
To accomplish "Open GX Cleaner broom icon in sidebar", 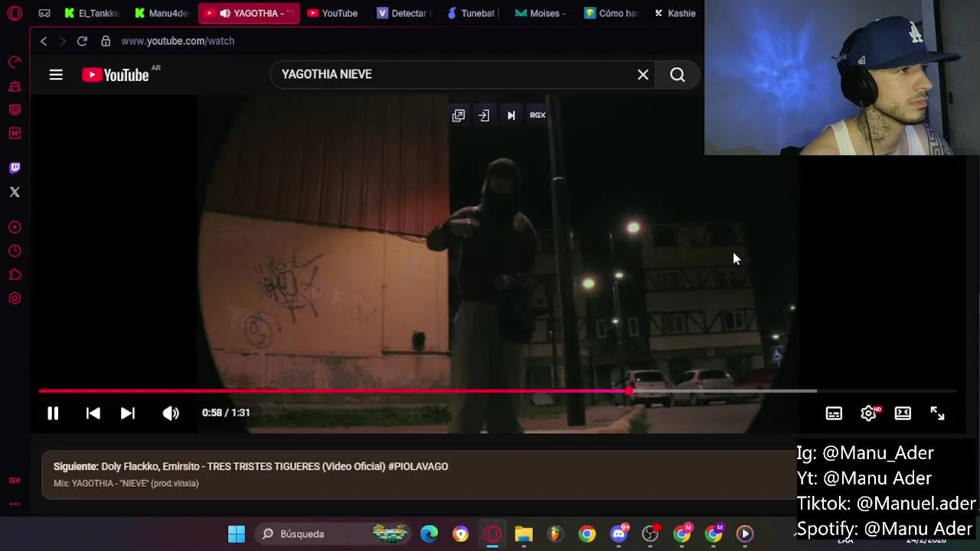I will (x=15, y=86).
